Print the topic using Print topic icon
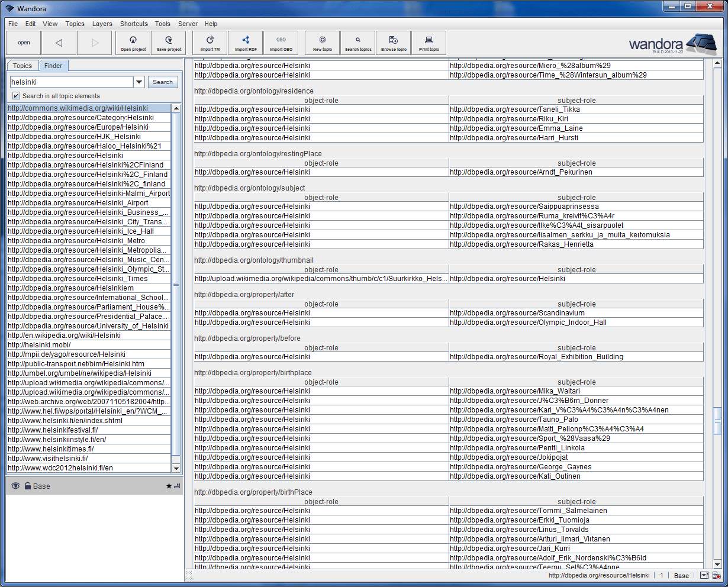Screen dimensions: 728x587 (x=429, y=43)
